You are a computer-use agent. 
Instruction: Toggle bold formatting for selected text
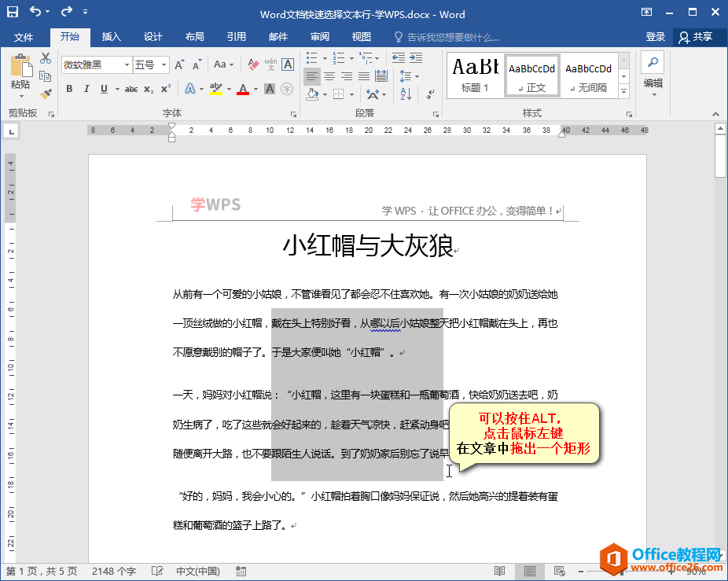coord(68,87)
